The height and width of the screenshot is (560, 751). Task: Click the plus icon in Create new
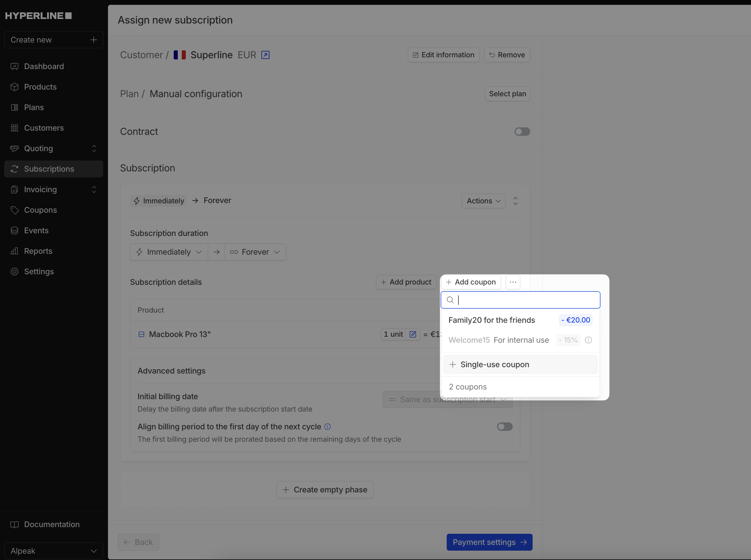pos(94,40)
